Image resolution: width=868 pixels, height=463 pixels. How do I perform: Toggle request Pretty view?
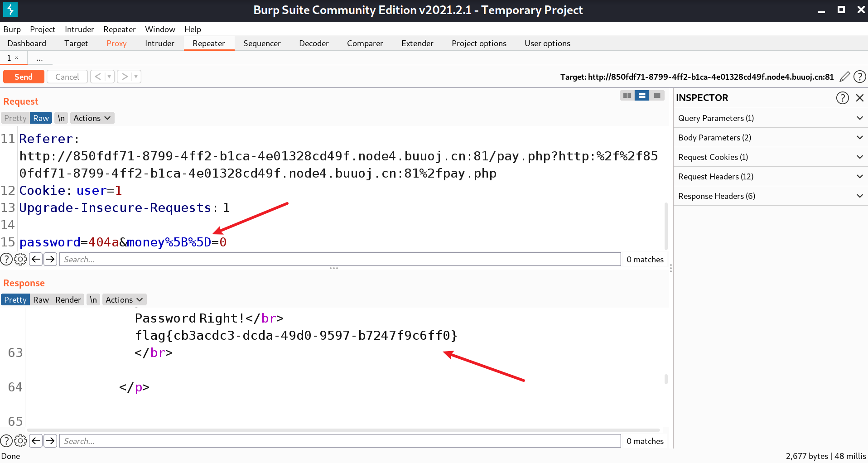coord(15,118)
